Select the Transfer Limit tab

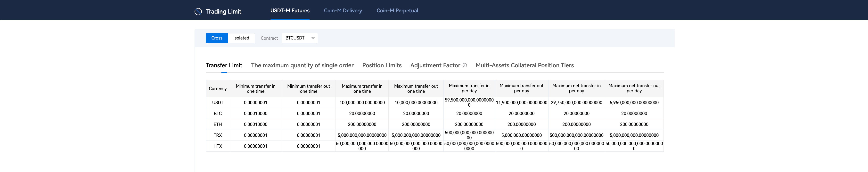click(224, 65)
